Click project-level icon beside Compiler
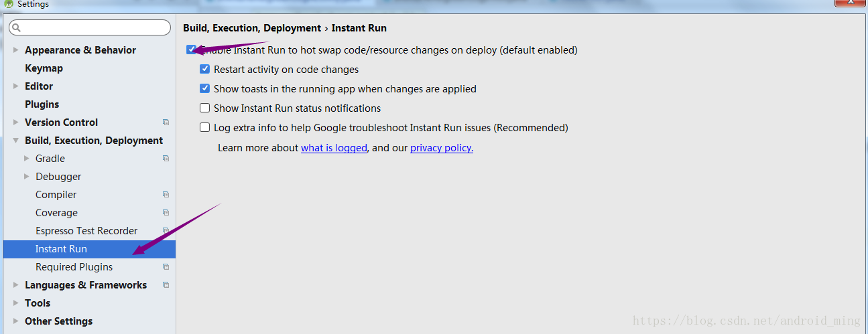868x334 pixels. pos(166,195)
